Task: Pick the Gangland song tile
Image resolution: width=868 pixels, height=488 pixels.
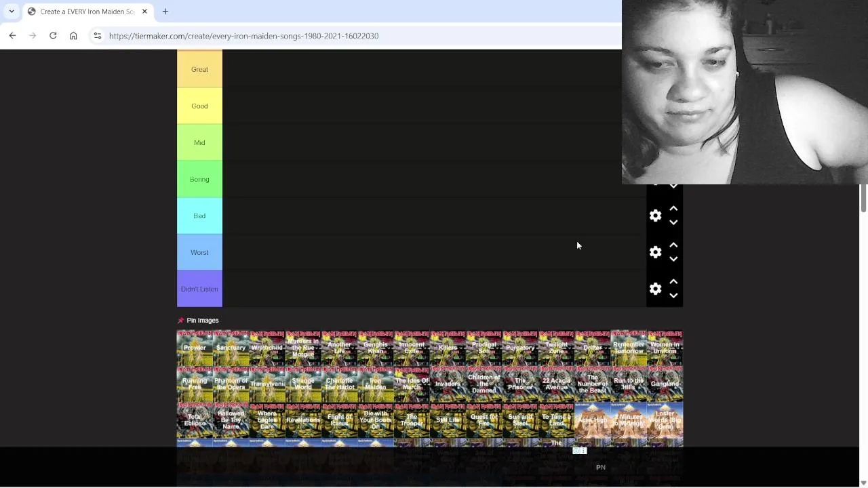Action: (x=665, y=384)
